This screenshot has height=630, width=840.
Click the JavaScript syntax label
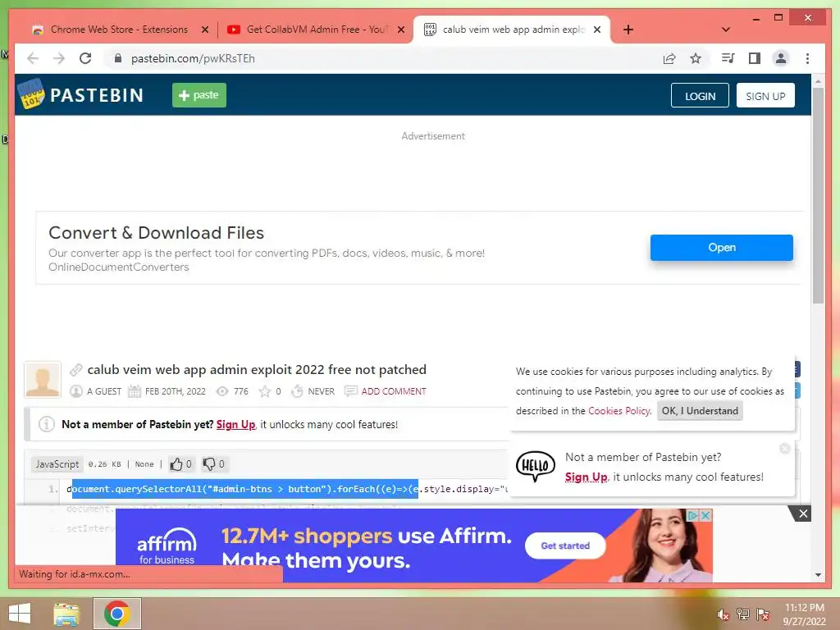pos(57,464)
